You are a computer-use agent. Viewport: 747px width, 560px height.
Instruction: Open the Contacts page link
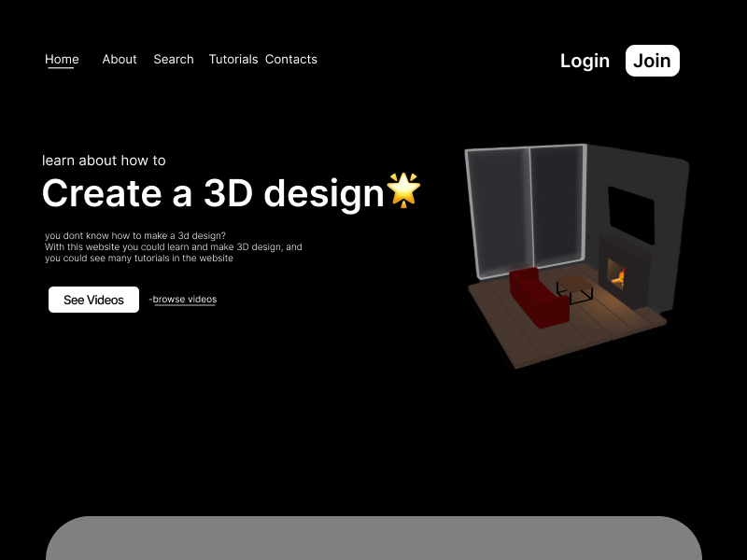[x=291, y=60]
